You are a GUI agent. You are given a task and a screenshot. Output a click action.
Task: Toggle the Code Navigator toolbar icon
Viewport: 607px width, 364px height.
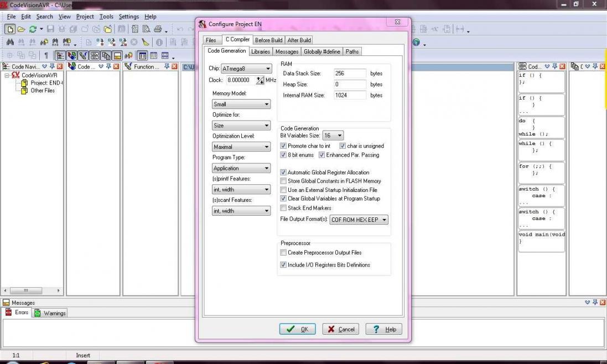click(x=60, y=56)
